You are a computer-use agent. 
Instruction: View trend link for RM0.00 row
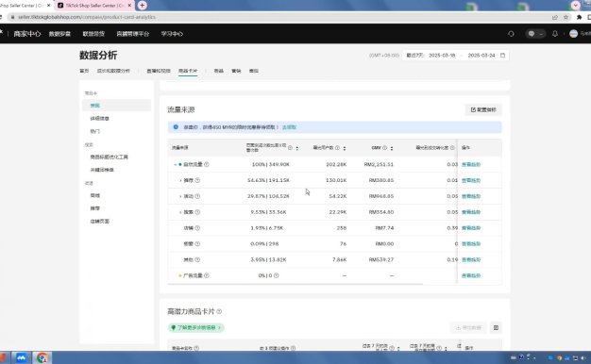(471, 243)
